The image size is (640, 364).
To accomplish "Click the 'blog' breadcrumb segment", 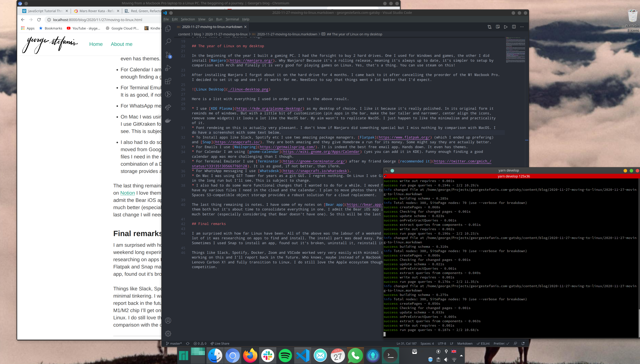I will point(197,34).
